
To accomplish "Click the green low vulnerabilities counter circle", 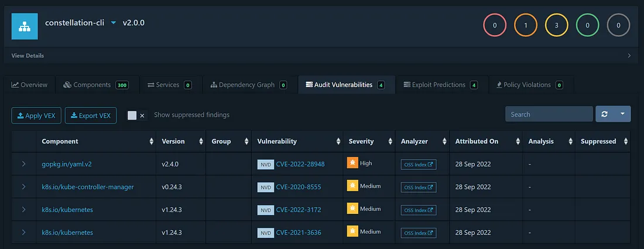I will click(587, 25).
